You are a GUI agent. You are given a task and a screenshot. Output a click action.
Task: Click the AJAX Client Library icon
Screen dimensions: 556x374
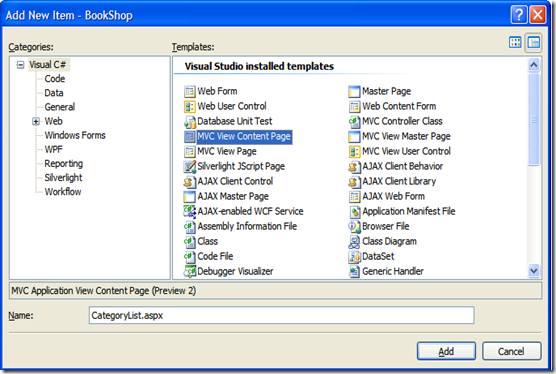point(354,182)
